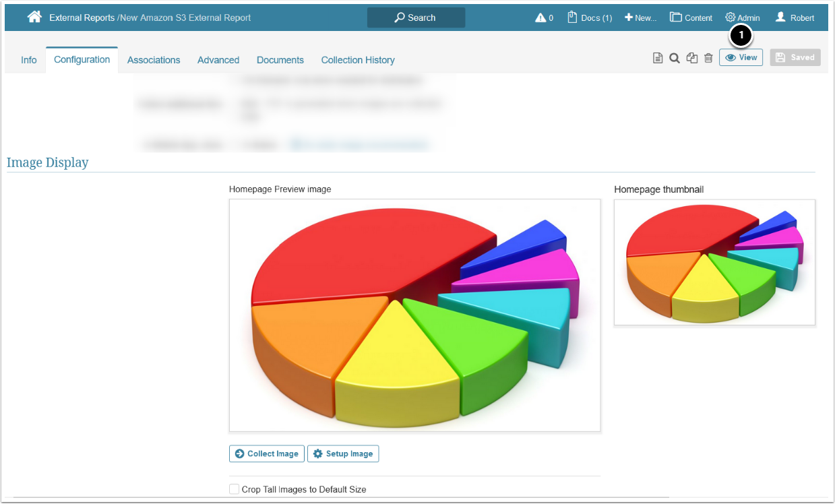Open the Associations tab
The width and height of the screenshot is (835, 504).
(154, 60)
